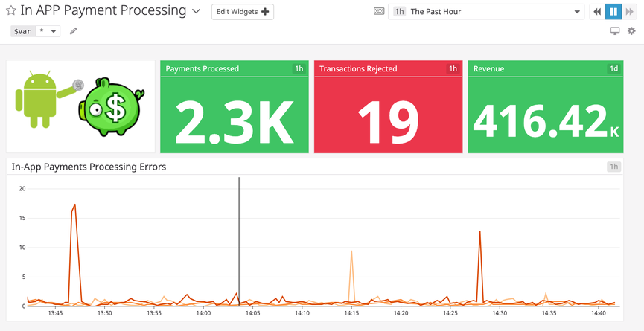Image resolution: width=644 pixels, height=331 pixels.
Task: Open The Past Hour time range dropdown
Action: [x=487, y=12]
